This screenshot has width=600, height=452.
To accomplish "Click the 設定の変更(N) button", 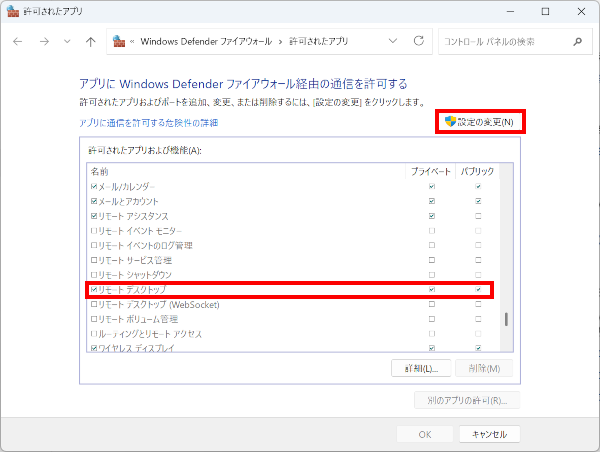I will pos(480,122).
